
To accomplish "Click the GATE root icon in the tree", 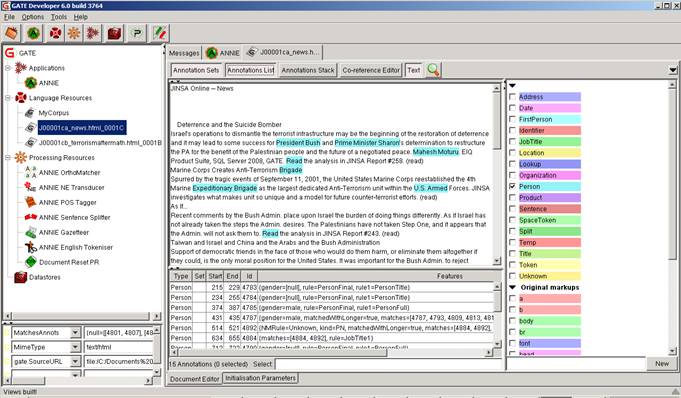I will [10, 53].
